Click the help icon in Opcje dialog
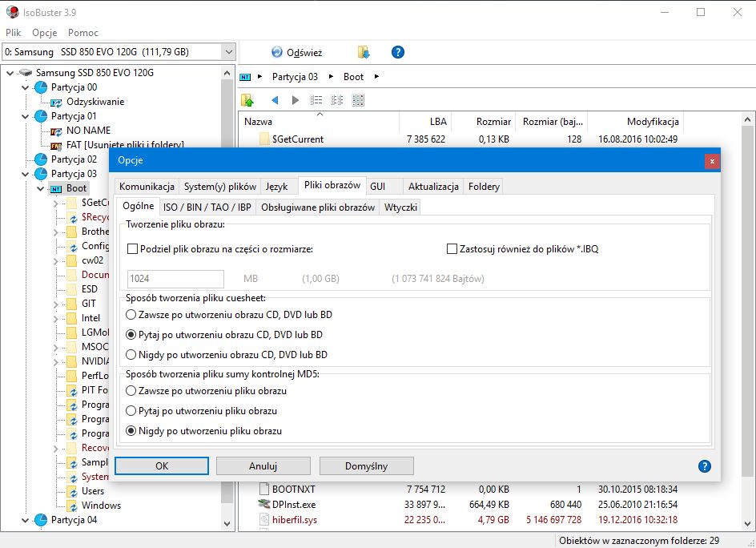This screenshot has width=756, height=548. point(705,466)
